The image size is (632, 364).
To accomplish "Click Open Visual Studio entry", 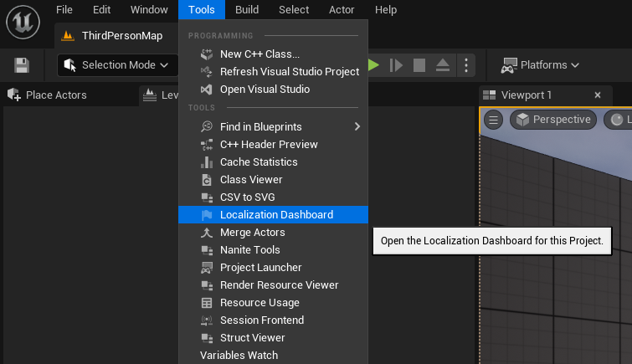I will pos(265,90).
